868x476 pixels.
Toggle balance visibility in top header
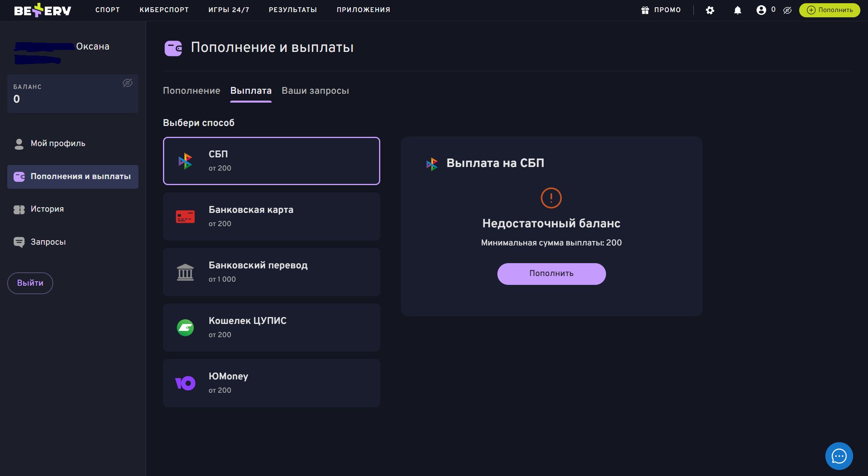point(787,10)
